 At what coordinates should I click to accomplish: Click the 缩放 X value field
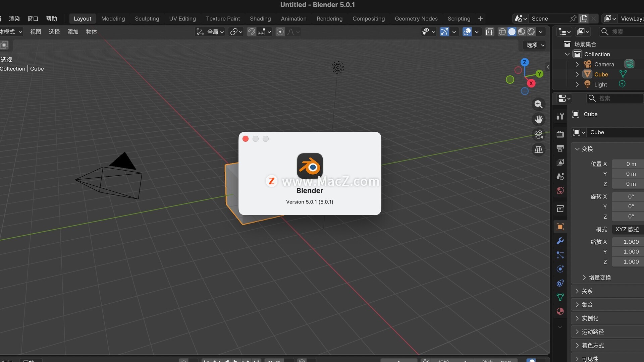pyautogui.click(x=627, y=242)
